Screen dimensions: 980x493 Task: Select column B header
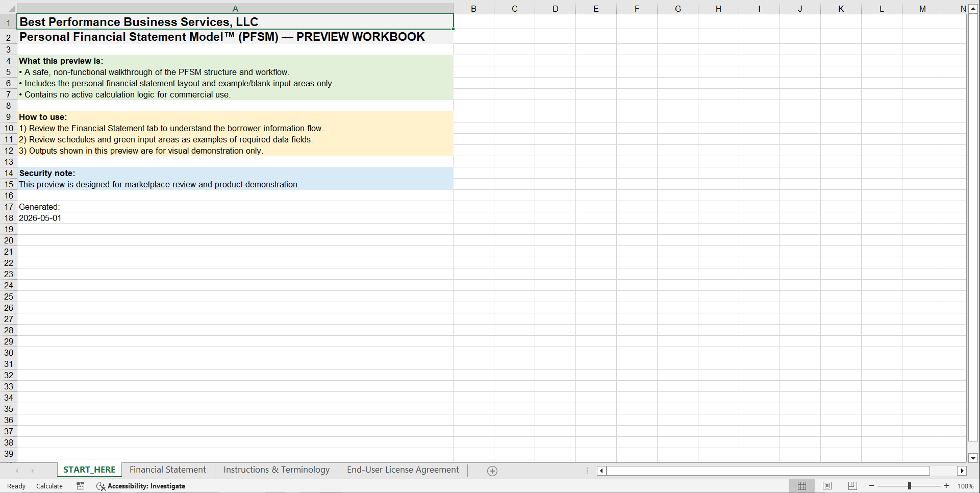tap(473, 9)
